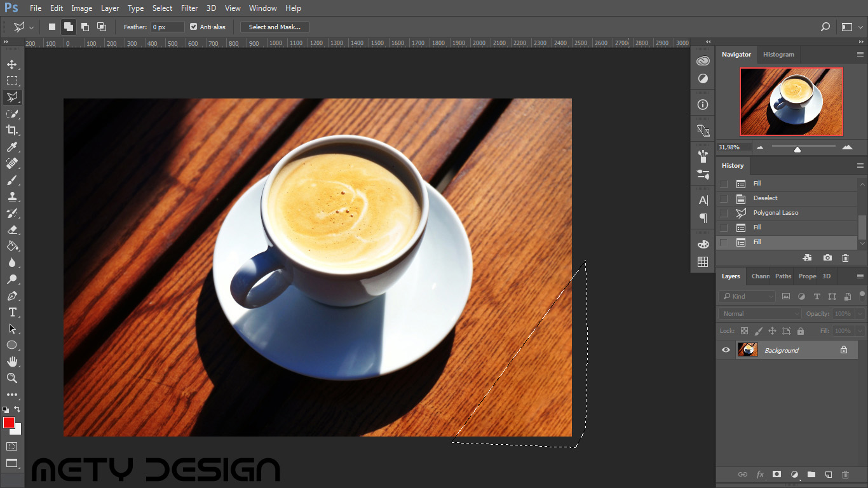Open the Image menu
868x488 pixels.
coord(81,8)
